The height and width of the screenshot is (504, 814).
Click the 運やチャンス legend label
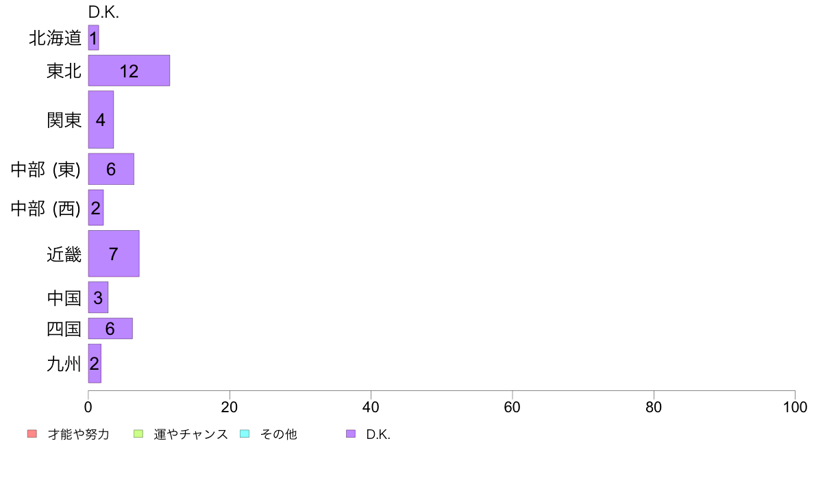(x=191, y=434)
